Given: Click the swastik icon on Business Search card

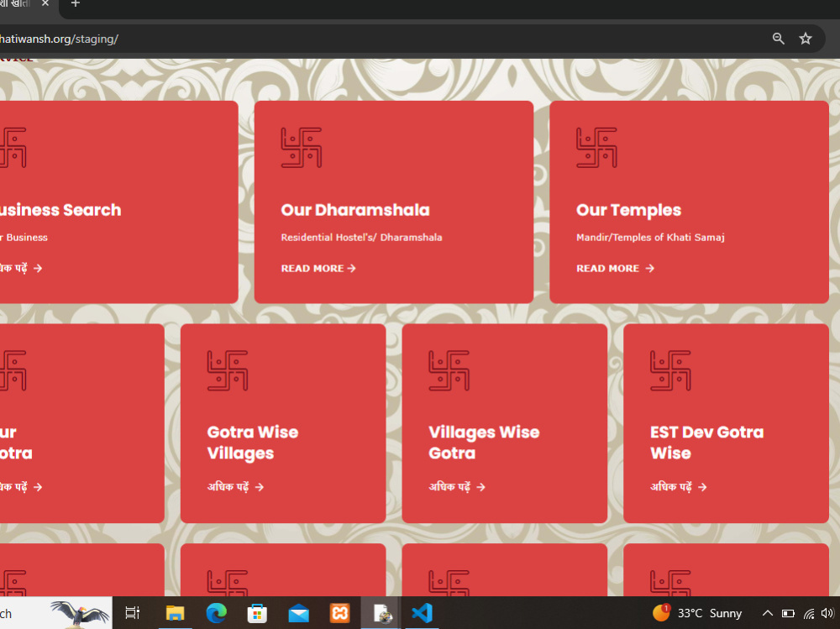Looking at the screenshot, I should coord(13,147).
